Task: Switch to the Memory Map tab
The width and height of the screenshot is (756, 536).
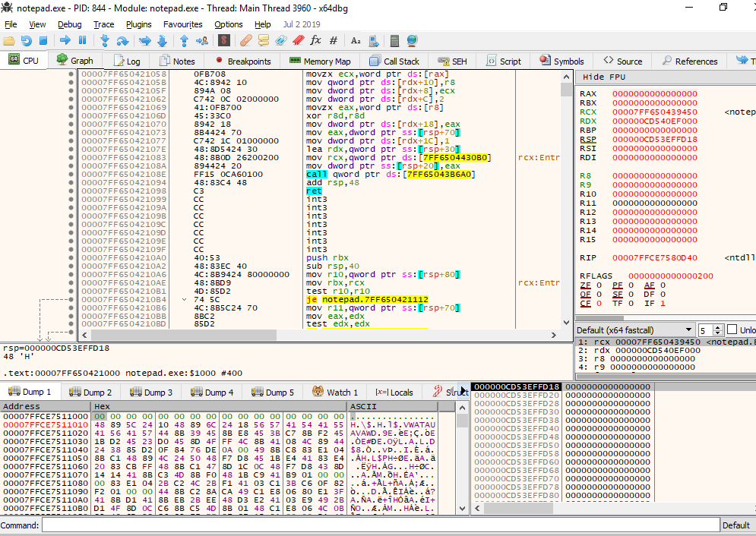Action: [321, 61]
